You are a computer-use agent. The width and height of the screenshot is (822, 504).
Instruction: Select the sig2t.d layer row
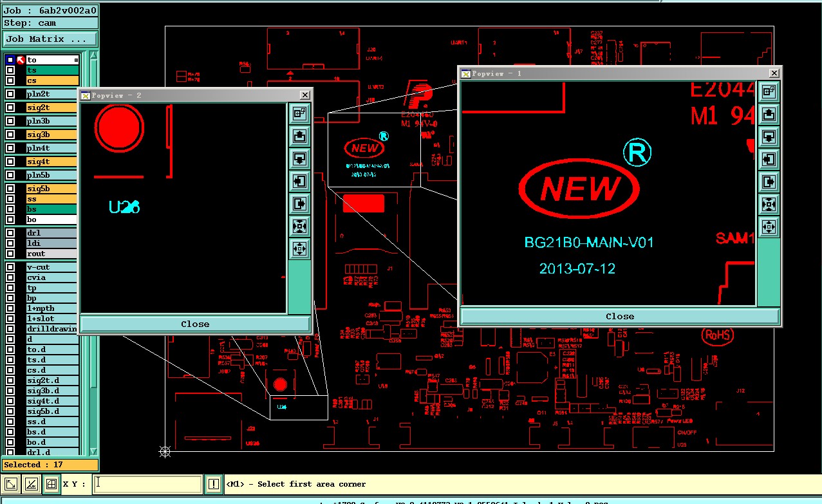tap(51, 380)
